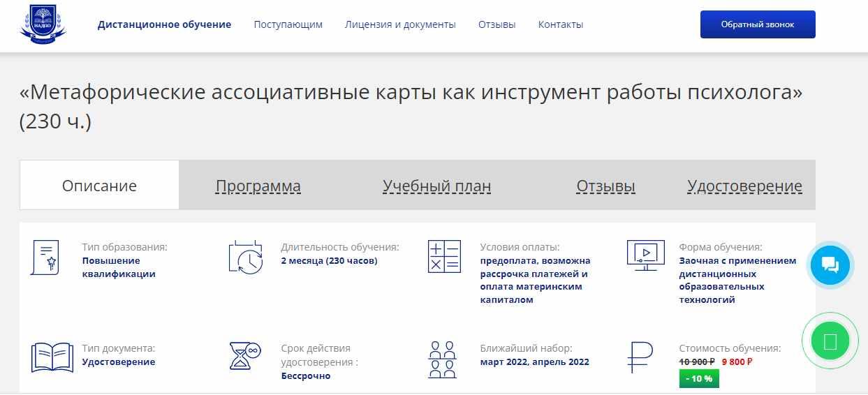Click the green floating call button
Image resolution: width=868 pixels, height=395 pixels.
[x=830, y=342]
